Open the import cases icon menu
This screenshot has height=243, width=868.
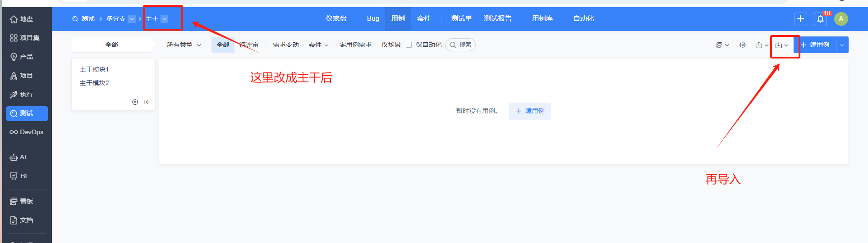(x=782, y=45)
